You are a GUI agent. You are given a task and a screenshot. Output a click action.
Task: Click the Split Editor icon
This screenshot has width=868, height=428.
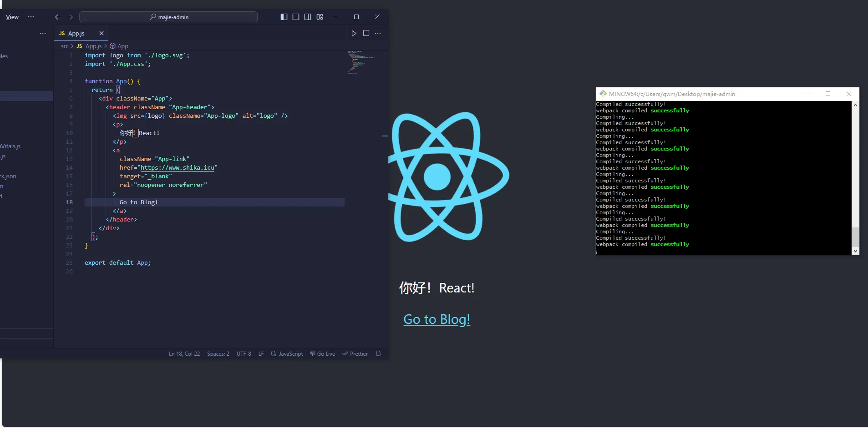[x=366, y=33]
